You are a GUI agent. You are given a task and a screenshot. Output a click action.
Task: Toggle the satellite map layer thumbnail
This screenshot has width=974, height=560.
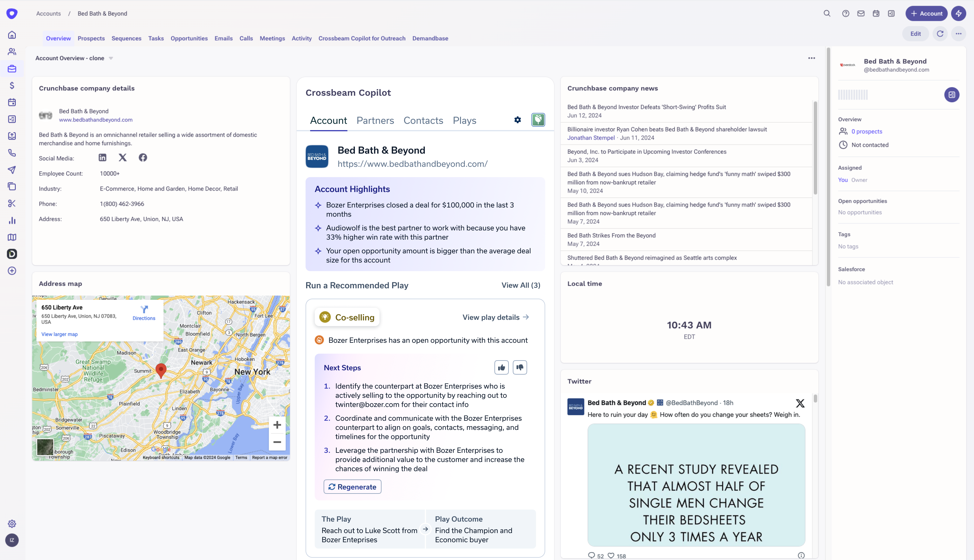coord(45,447)
